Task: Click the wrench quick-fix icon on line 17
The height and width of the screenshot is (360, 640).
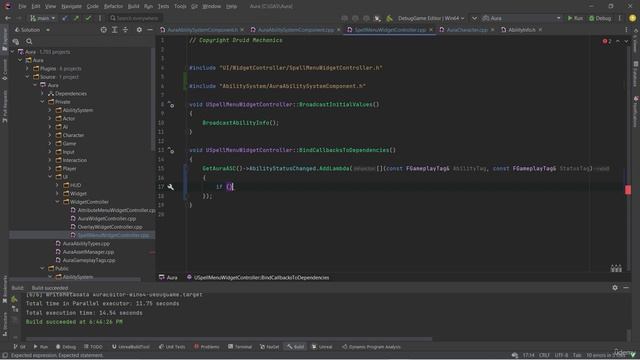Action: coord(171,187)
